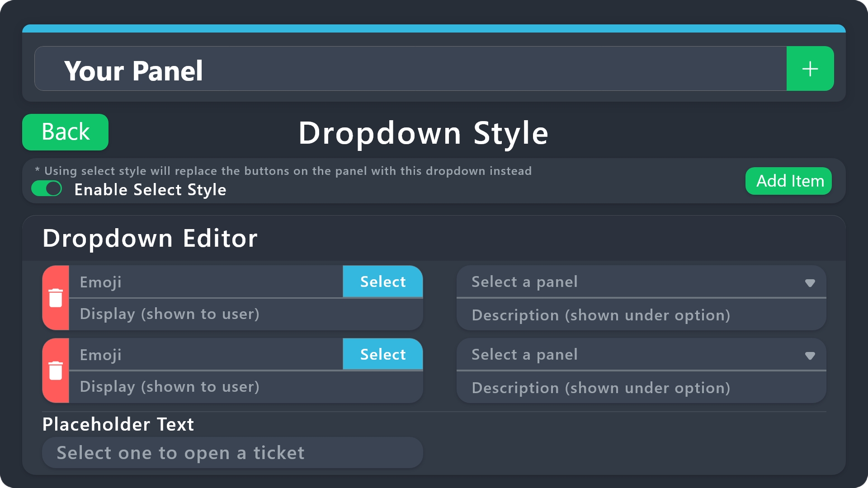Delete the first dropdown item with trash icon
The width and height of the screenshot is (868, 488).
pos(56,298)
